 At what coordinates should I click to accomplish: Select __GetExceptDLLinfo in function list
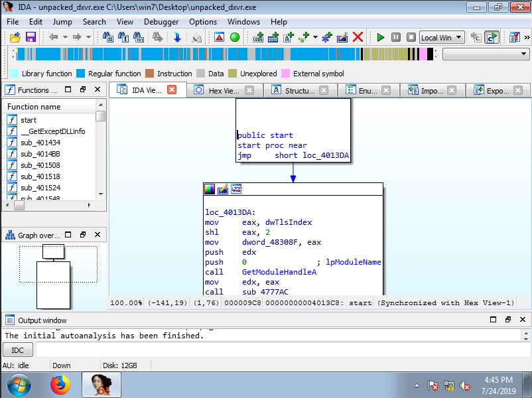(52, 131)
